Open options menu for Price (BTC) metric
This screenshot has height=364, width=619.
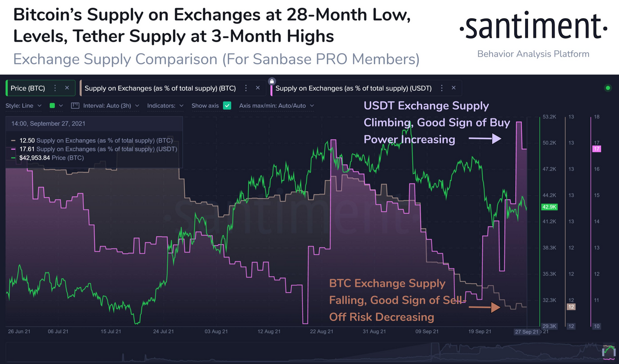[55, 88]
